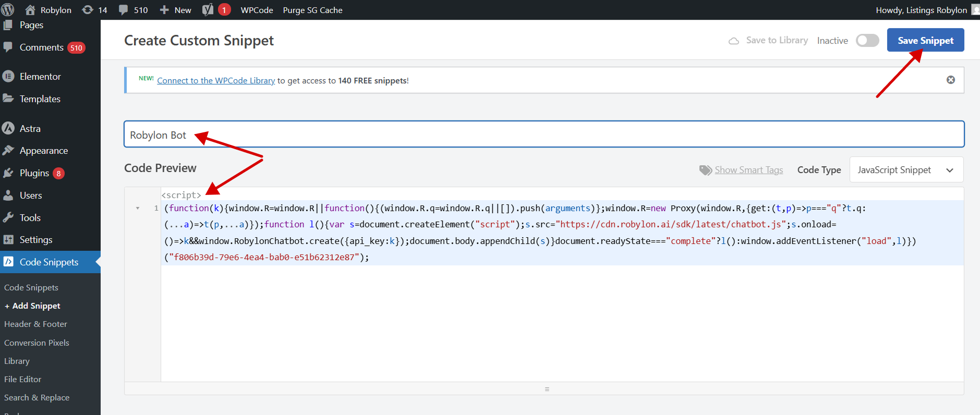980x415 pixels.
Task: Open comments bubble in admin bar
Action: (x=124, y=10)
